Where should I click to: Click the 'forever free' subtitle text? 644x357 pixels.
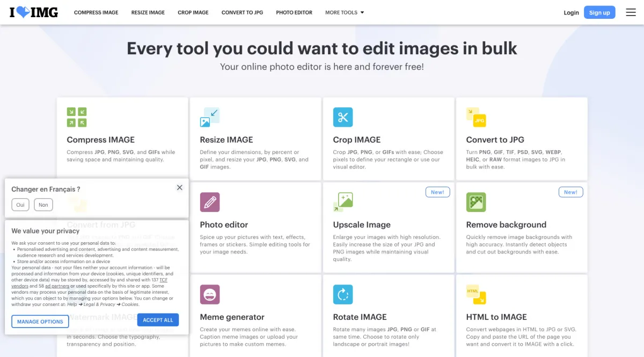coord(322,67)
